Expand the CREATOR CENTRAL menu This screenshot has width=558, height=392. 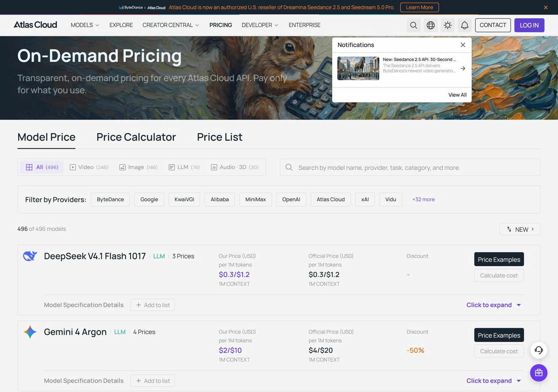pyautogui.click(x=171, y=25)
